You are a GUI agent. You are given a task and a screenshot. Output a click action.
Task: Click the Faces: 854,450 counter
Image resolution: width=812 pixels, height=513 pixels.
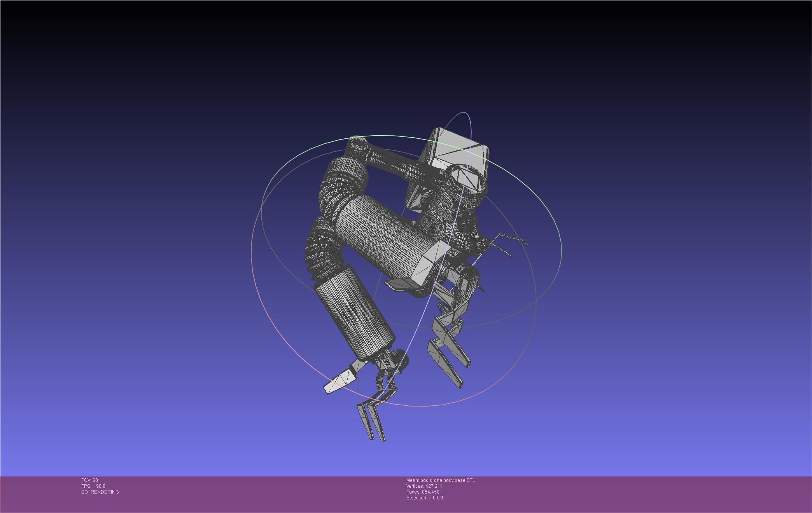point(423,492)
